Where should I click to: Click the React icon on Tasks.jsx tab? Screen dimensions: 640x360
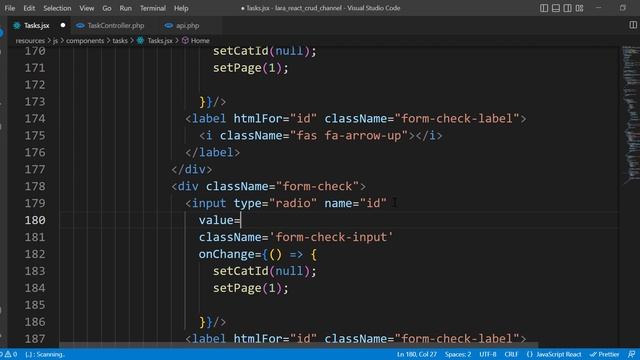(17, 25)
